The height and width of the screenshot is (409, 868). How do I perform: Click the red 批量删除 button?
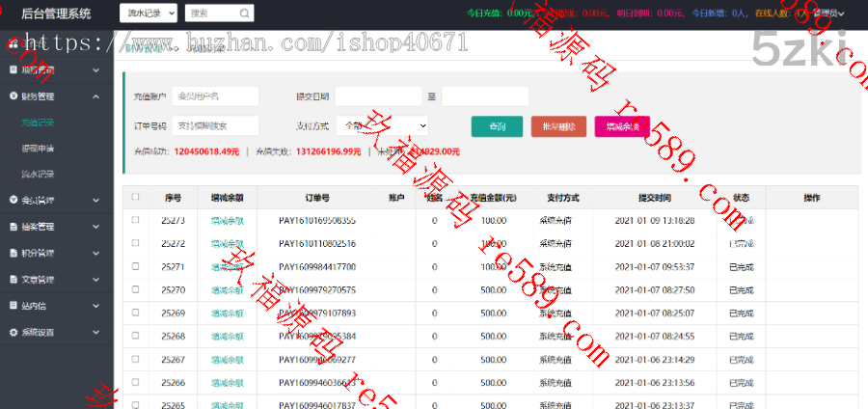tap(558, 126)
